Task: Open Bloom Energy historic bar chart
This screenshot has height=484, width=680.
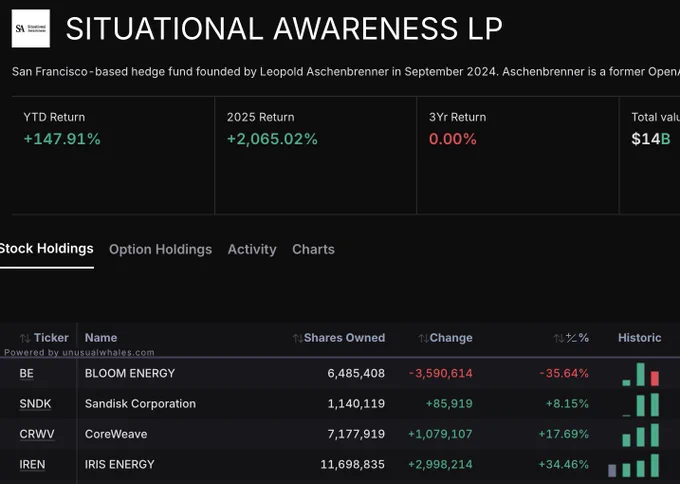Action: click(x=641, y=375)
